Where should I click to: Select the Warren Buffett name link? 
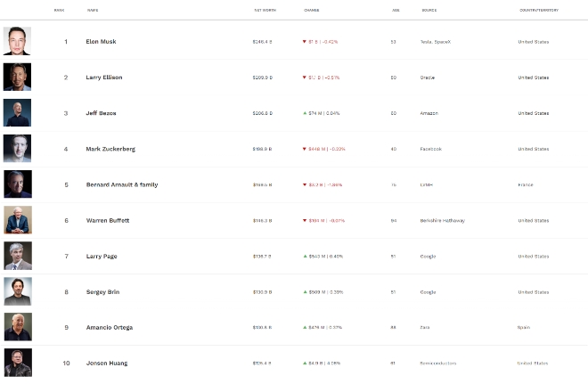tap(108, 220)
